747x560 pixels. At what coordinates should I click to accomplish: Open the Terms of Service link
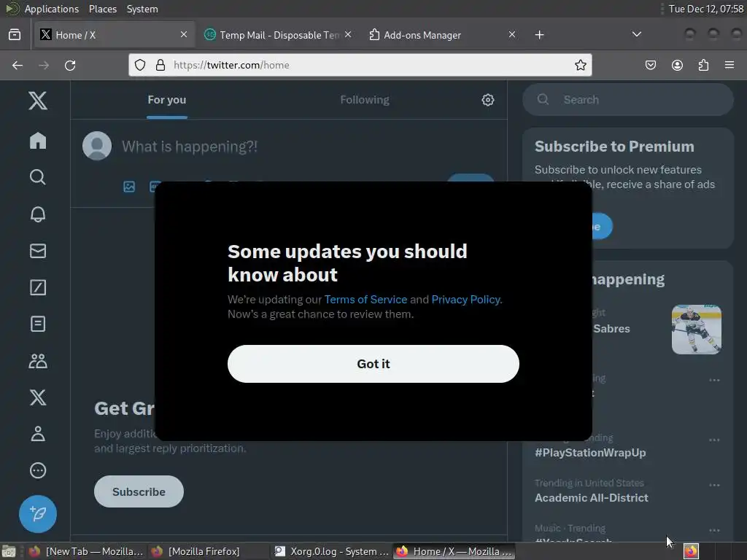tap(365, 300)
